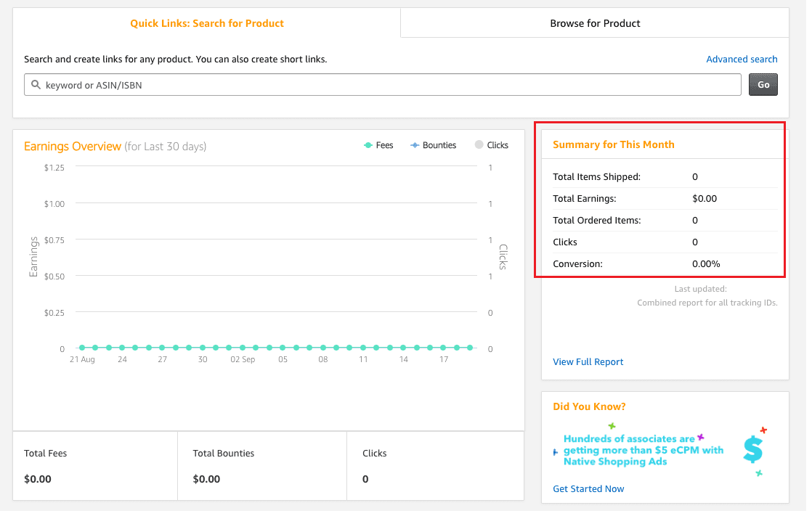Screen dimensions: 812x516
Task: Toggle the Fees series in chart legend
Action: pyautogui.click(x=378, y=145)
